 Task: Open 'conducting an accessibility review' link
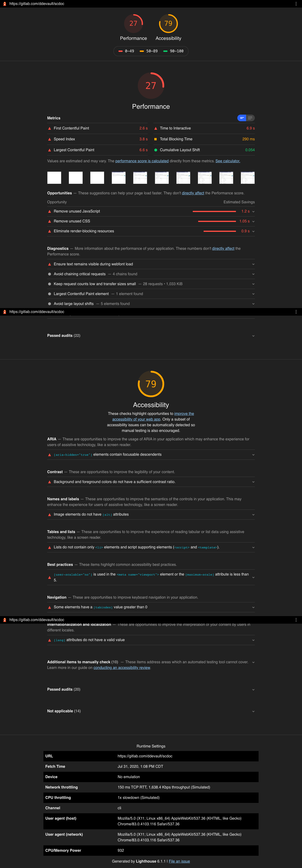pyautogui.click(x=122, y=668)
